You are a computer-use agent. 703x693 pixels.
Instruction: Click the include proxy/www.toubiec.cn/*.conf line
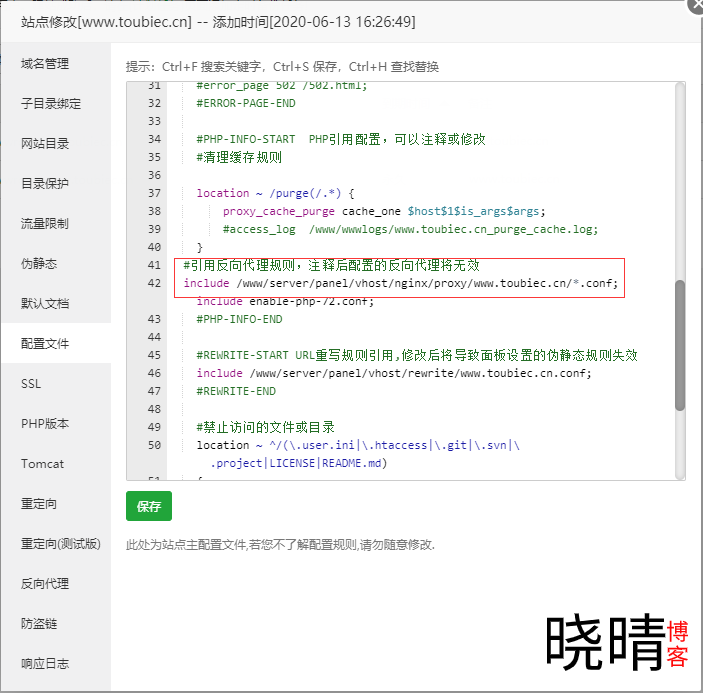coord(400,283)
